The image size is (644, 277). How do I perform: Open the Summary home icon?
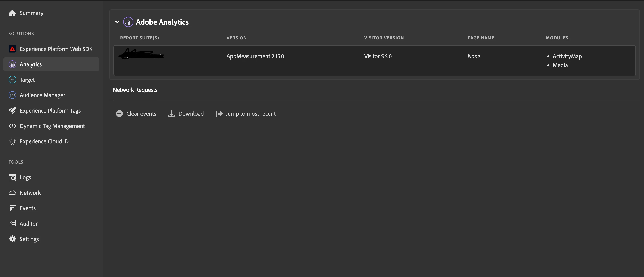pyautogui.click(x=12, y=13)
